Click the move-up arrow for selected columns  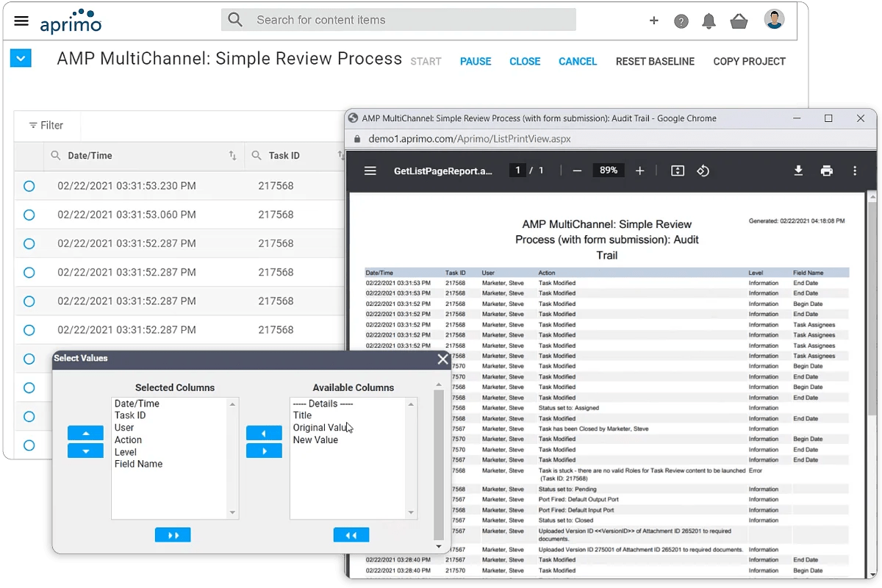pos(85,433)
